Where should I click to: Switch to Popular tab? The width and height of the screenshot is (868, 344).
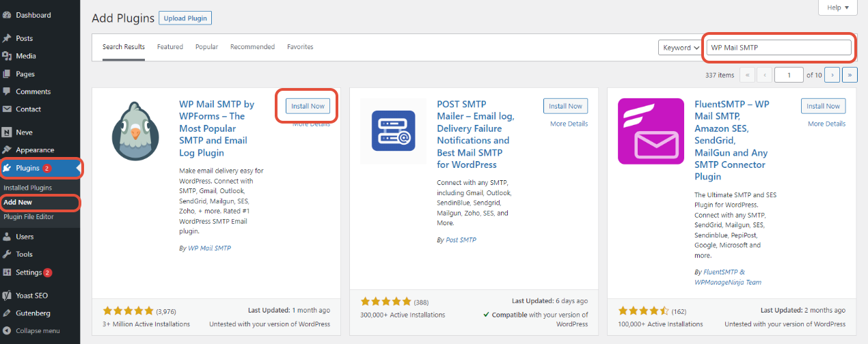tap(206, 47)
